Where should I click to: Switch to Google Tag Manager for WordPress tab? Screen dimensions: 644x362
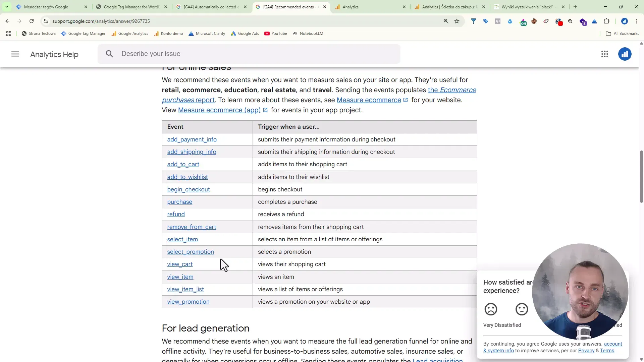(131, 7)
